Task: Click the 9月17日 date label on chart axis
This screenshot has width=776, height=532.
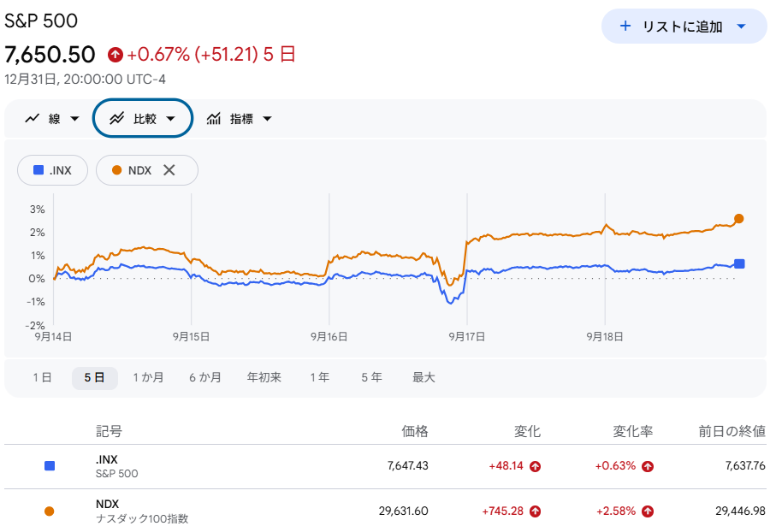Action: coord(466,337)
